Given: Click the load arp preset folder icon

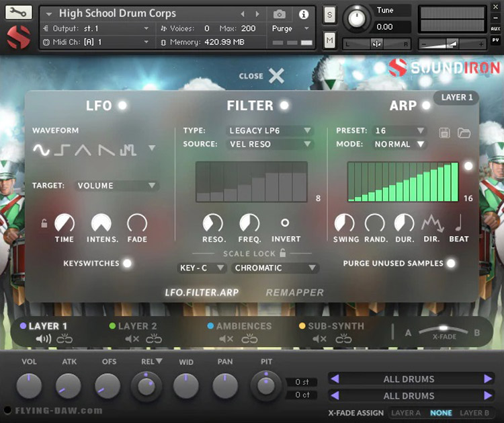Looking at the screenshot, I should point(464,132).
